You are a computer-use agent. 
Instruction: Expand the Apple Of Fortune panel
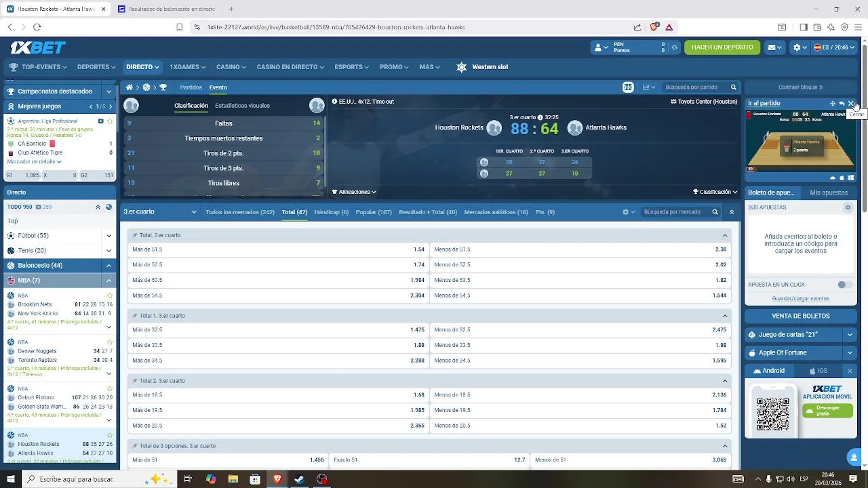pyautogui.click(x=850, y=353)
